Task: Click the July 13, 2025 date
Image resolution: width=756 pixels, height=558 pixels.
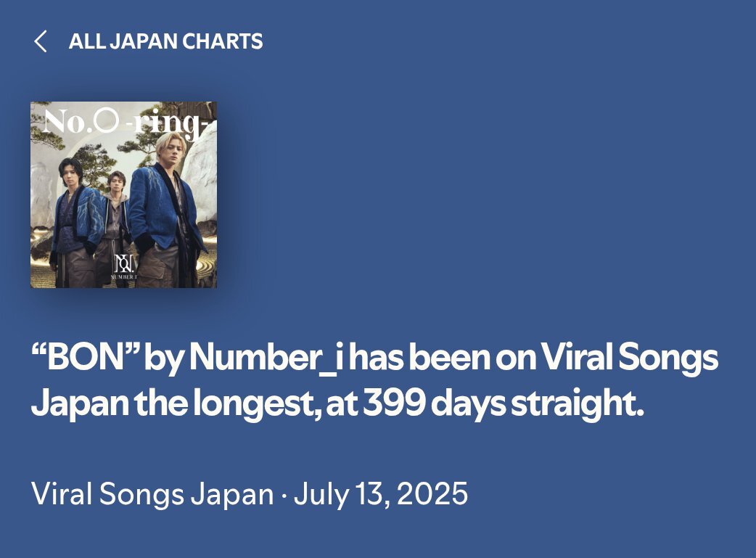Action: 381,493
